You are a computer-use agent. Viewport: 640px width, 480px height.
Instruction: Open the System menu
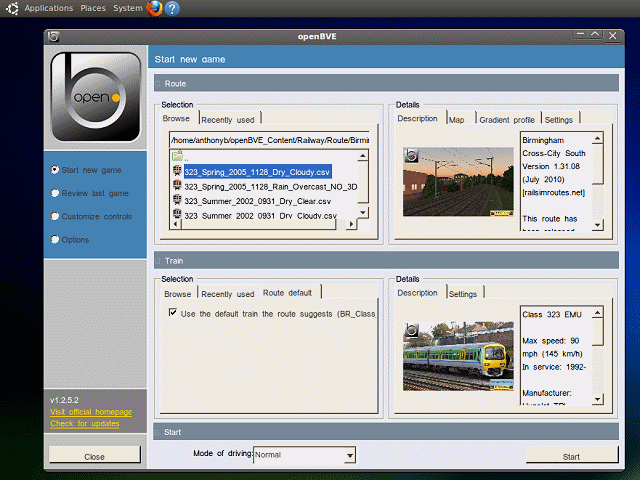point(128,8)
